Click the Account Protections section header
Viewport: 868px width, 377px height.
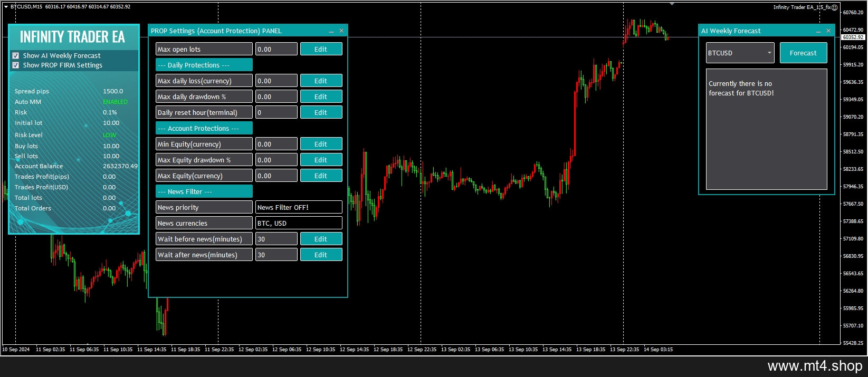click(x=204, y=128)
